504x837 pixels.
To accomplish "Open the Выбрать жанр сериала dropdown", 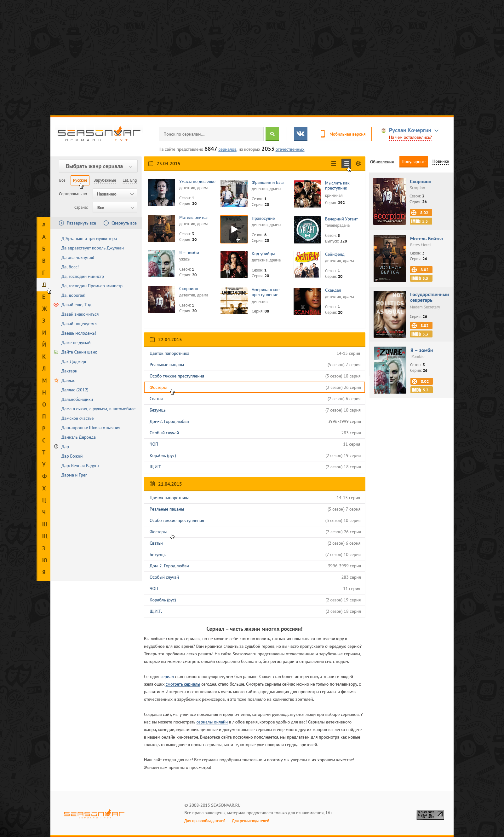I will click(x=98, y=166).
